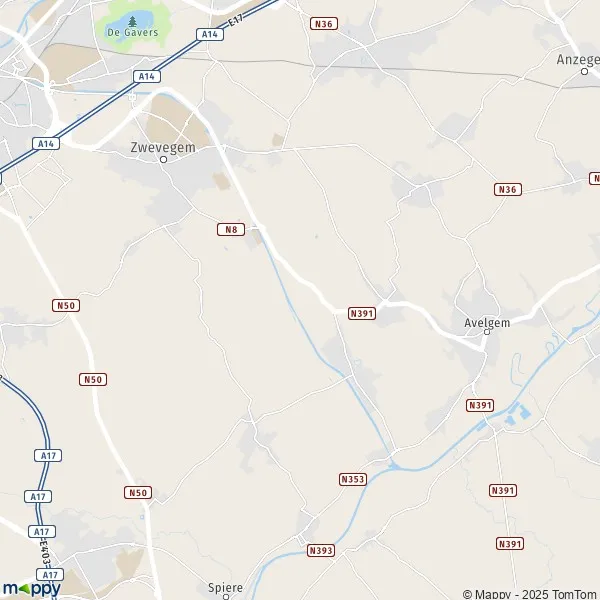The image size is (600, 600).
Task: Select the N393 road shield
Action: (321, 550)
